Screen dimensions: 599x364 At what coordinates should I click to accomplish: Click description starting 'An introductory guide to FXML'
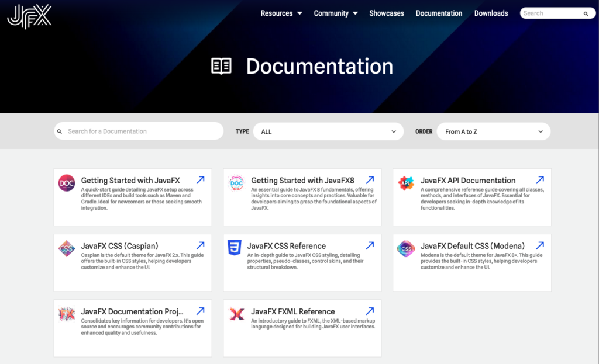313,324
